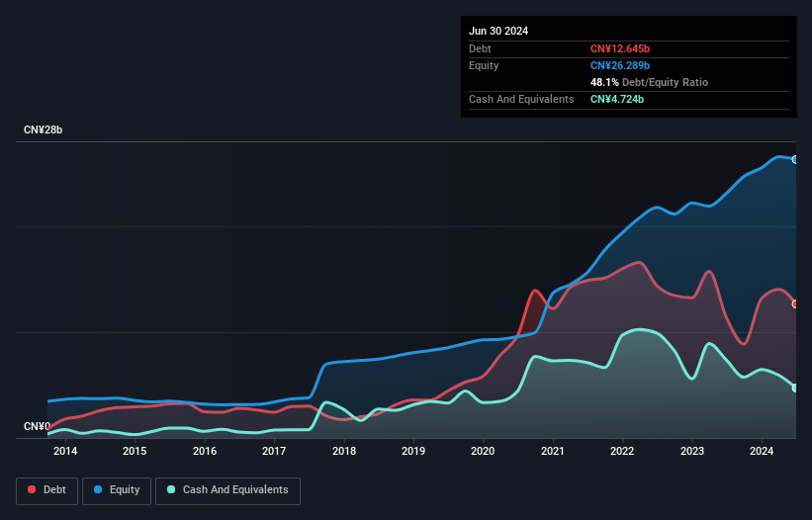
Task: Select the Cash endpoint marker for Jun 2024
Action: coord(795,389)
